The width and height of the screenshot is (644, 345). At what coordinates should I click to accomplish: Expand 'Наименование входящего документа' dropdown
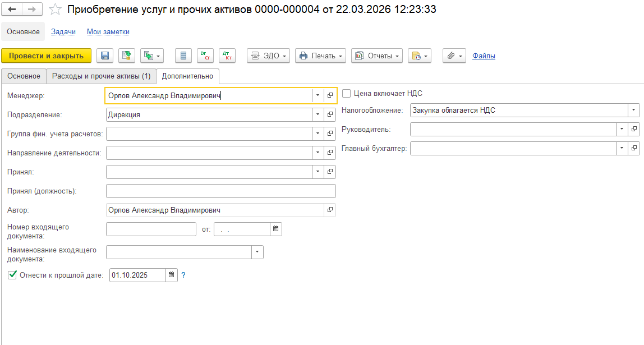tap(257, 252)
